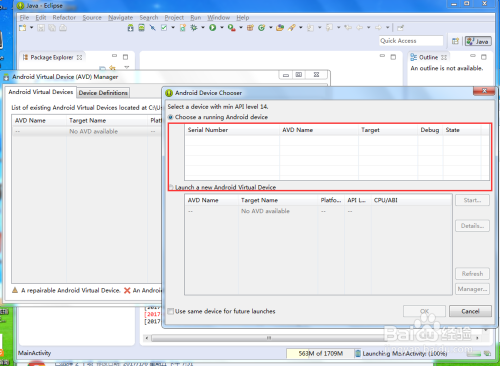Screen dimensions: 500x366
Task: Click the Debug bug icon
Action: tap(194, 28)
